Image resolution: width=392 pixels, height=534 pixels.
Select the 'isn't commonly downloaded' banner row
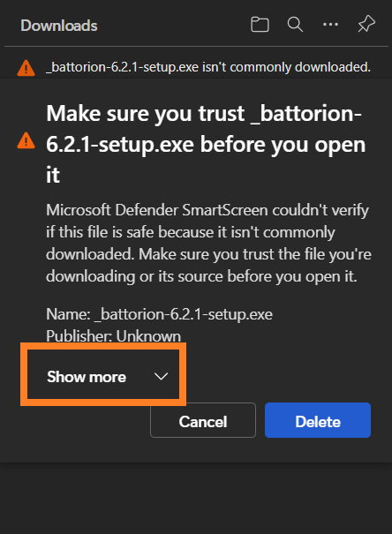click(x=196, y=67)
